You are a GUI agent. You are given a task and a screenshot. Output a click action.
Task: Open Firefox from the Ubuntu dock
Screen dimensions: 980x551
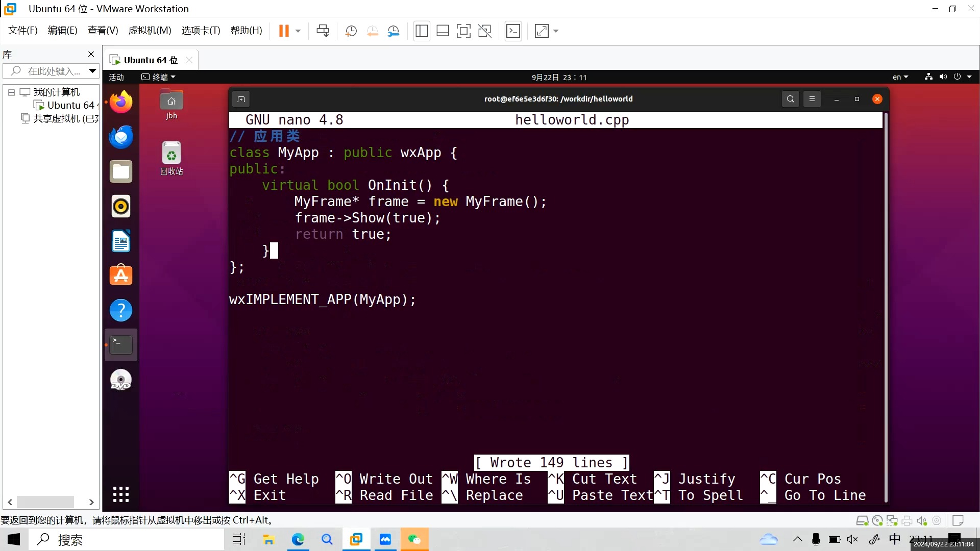[x=121, y=102]
